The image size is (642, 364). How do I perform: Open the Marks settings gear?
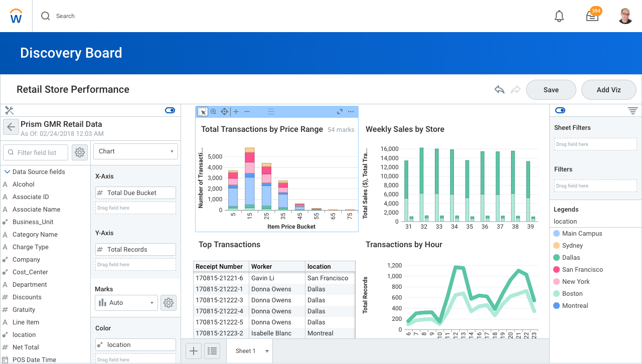coord(169,303)
